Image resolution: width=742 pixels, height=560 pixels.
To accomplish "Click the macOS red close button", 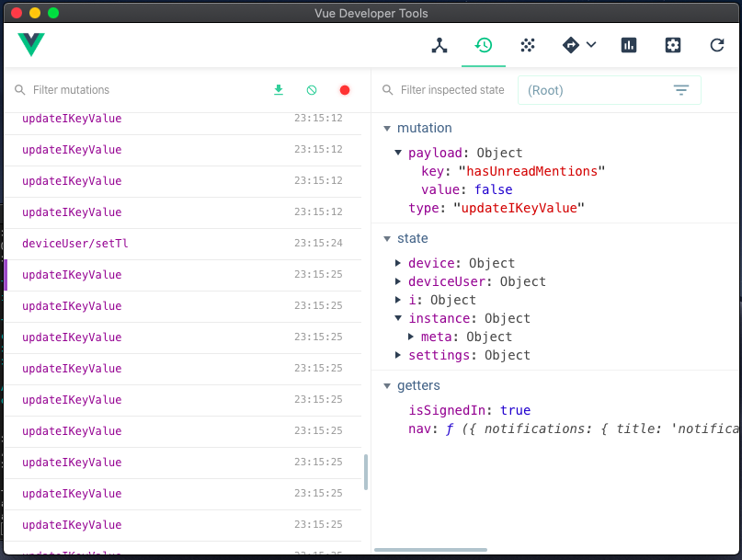I will click(x=17, y=13).
